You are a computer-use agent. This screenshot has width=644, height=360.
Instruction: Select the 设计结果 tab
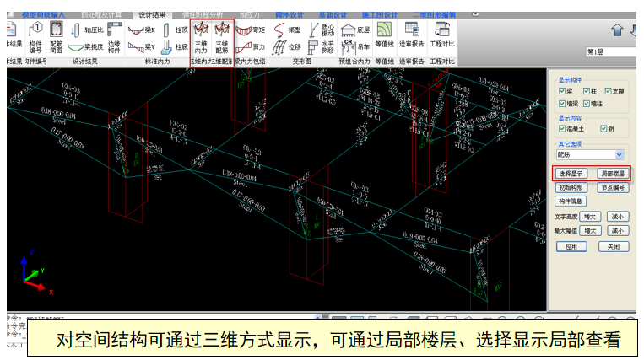coord(152,15)
